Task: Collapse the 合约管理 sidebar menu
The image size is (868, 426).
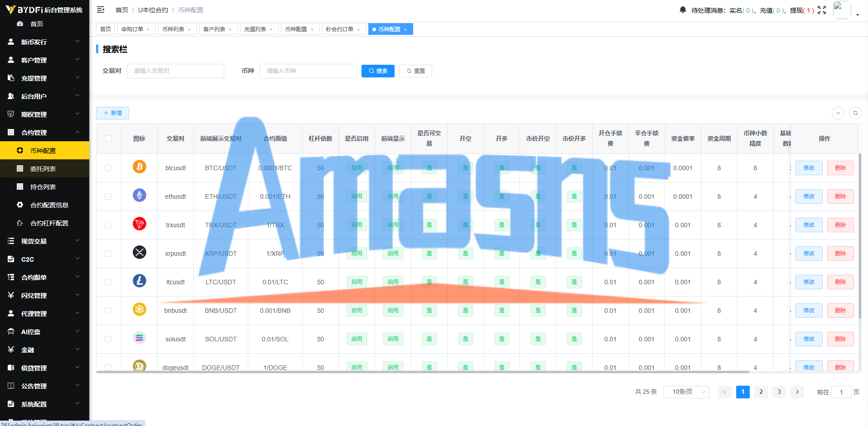Action: (x=44, y=132)
